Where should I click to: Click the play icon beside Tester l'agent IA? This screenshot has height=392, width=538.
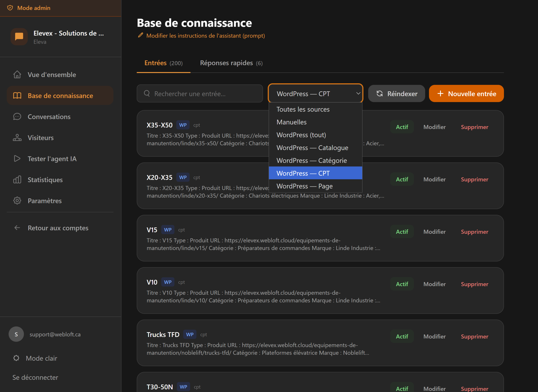[17, 159]
